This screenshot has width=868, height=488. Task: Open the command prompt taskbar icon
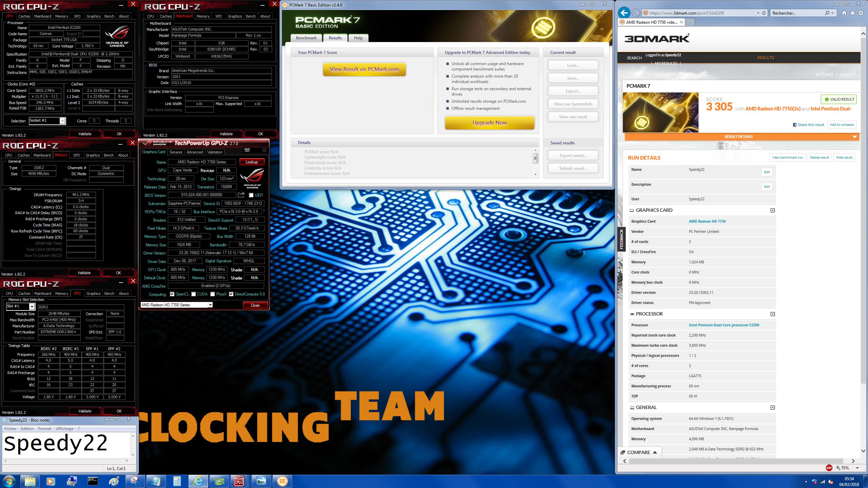(93, 481)
